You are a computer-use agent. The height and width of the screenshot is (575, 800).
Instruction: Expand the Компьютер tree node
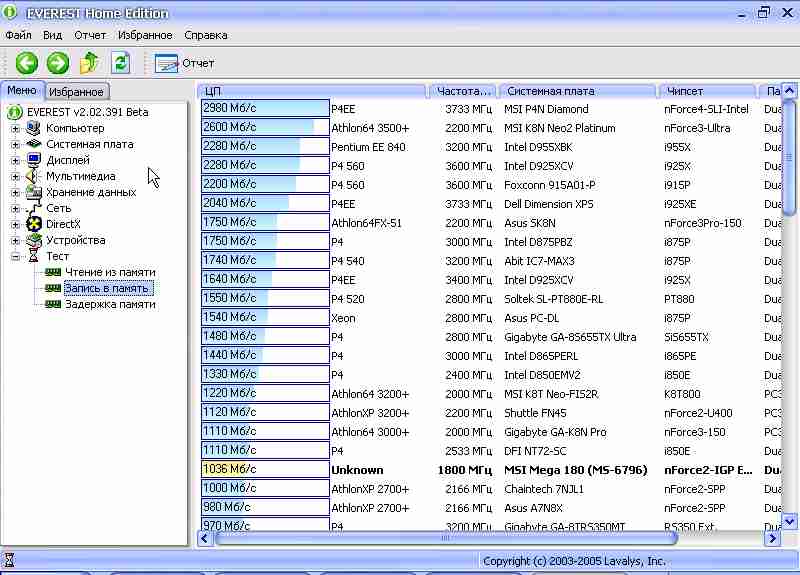(x=15, y=129)
